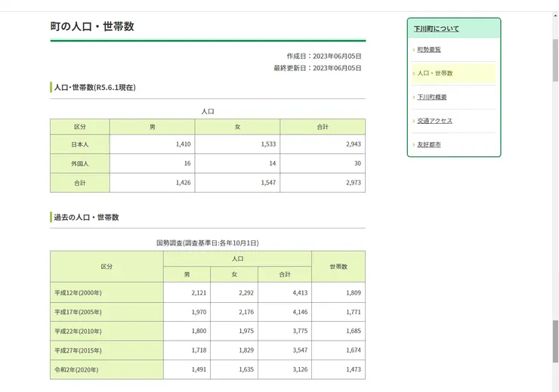The height and width of the screenshot is (392, 559).
Task: Click the 日本人 male value 1,410
Action: [x=184, y=144]
